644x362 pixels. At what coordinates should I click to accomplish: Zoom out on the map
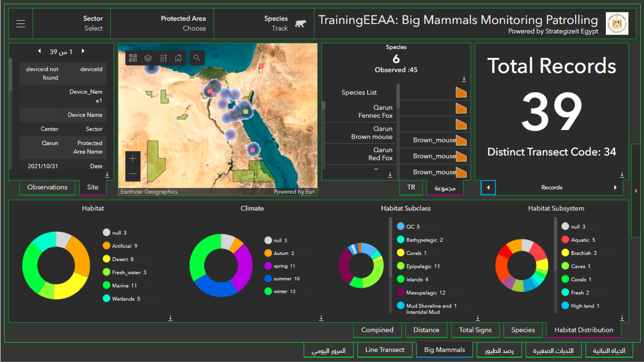133,173
